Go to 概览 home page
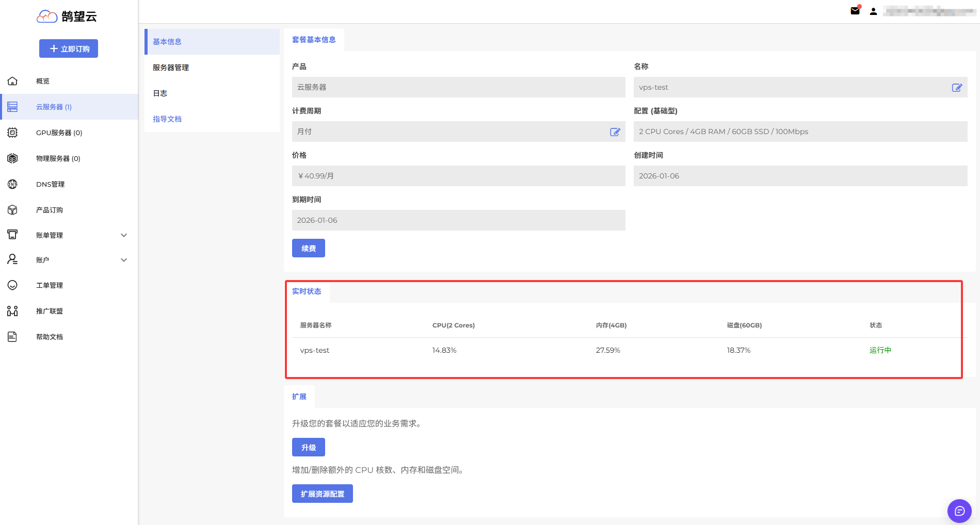This screenshot has height=525, width=980. (43, 81)
